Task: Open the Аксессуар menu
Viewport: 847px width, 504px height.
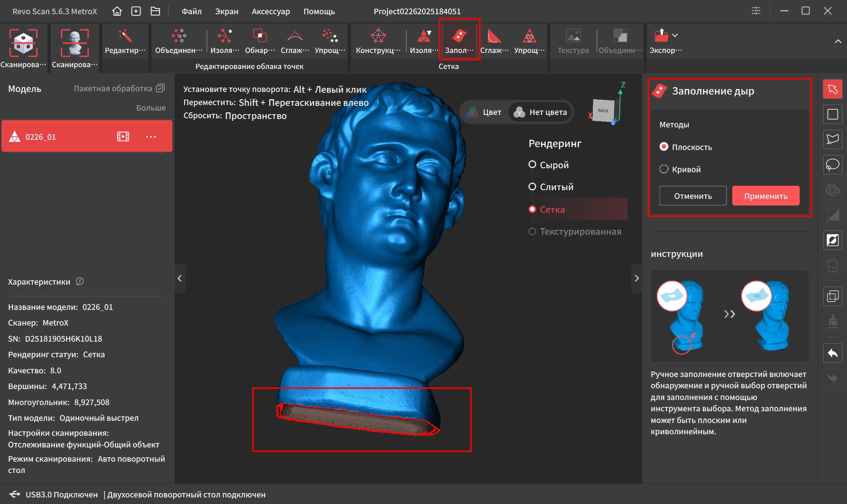Action: point(271,11)
